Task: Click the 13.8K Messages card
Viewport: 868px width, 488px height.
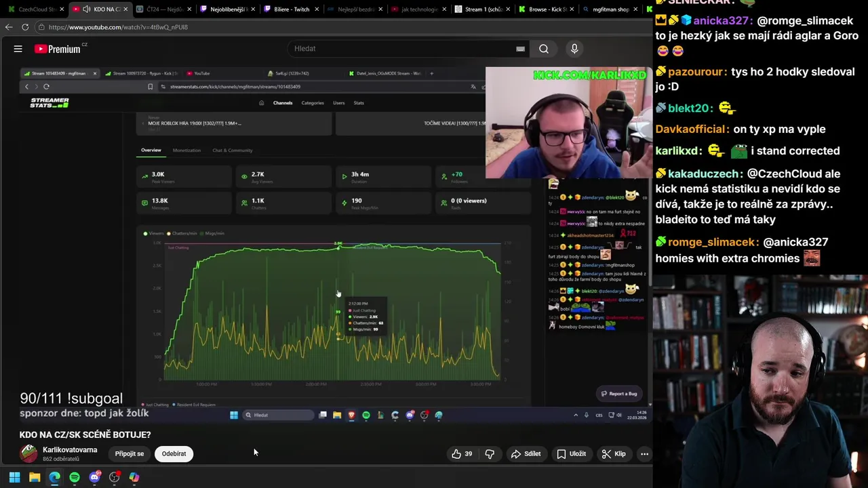Action: coord(184,203)
